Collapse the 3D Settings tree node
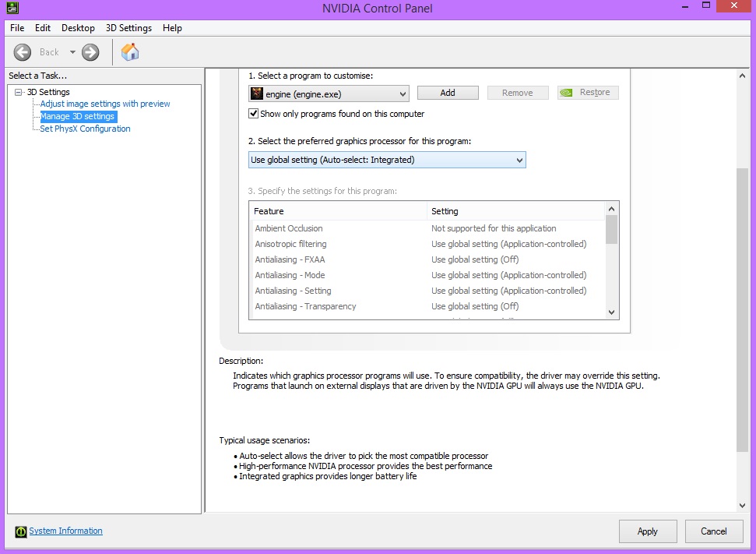The height and width of the screenshot is (554, 756). [19, 92]
